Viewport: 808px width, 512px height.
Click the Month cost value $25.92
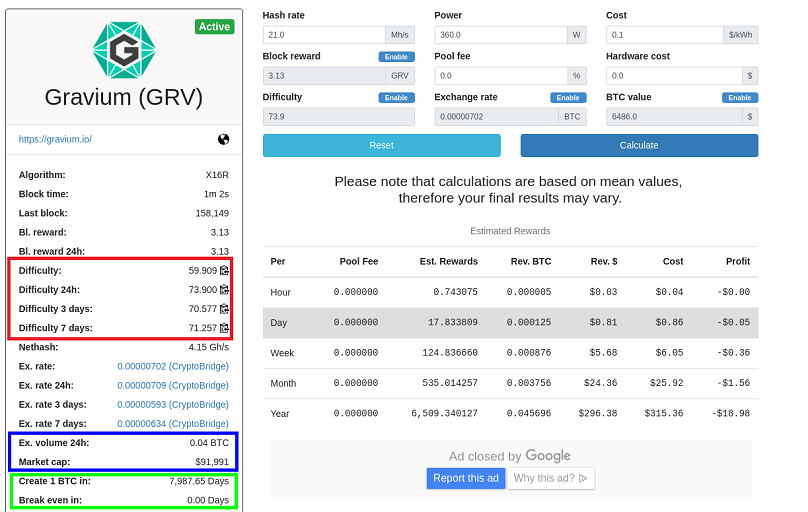[x=666, y=383]
